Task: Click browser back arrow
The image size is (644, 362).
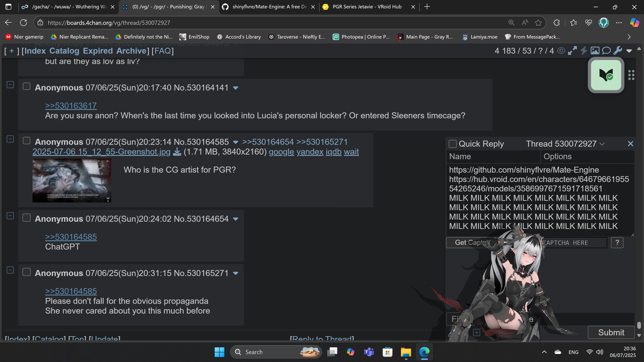Action: (x=8, y=23)
